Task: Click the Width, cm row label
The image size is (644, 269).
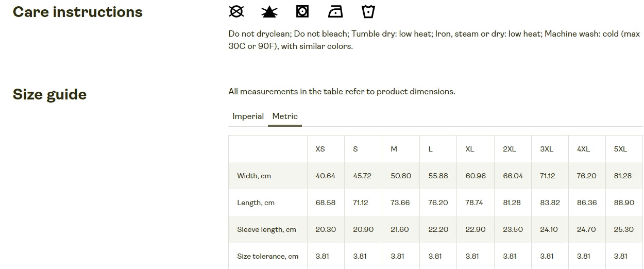Action: click(254, 176)
